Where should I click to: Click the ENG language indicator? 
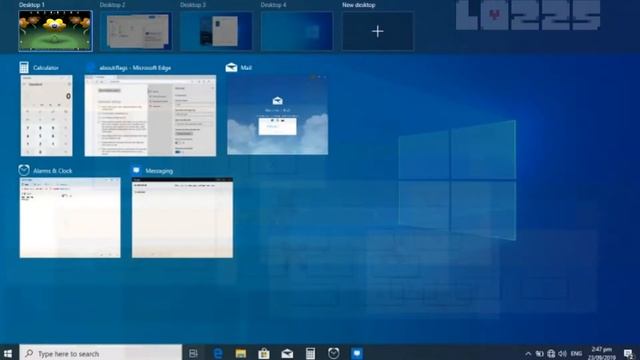576,353
